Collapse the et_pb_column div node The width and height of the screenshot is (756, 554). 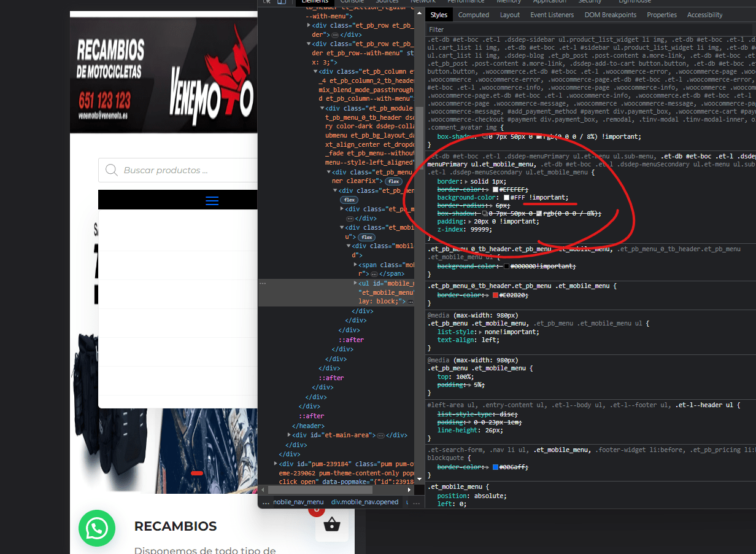tap(315, 72)
